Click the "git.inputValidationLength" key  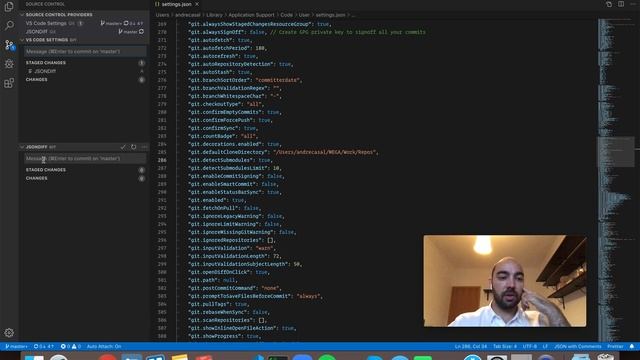click(227, 256)
